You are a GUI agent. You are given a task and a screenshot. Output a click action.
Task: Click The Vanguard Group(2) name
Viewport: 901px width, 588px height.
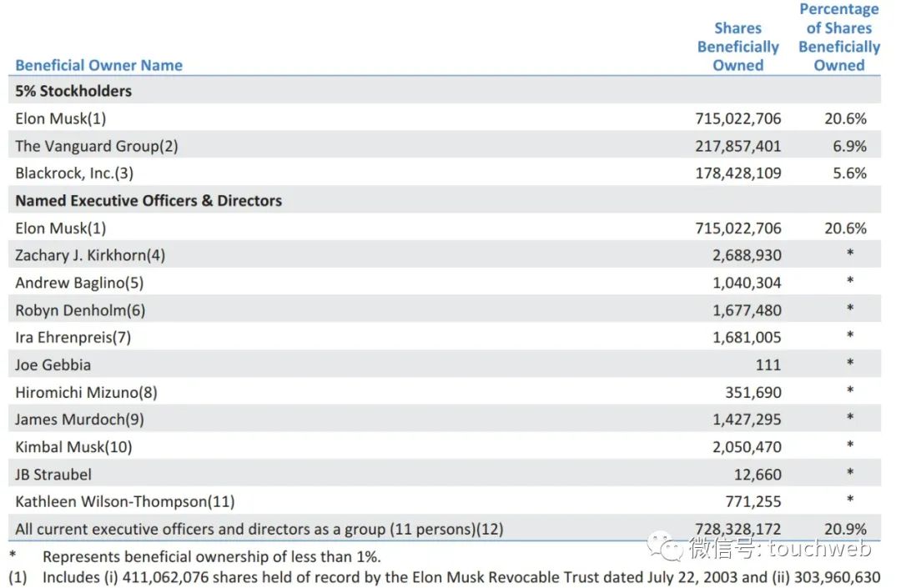[97, 146]
